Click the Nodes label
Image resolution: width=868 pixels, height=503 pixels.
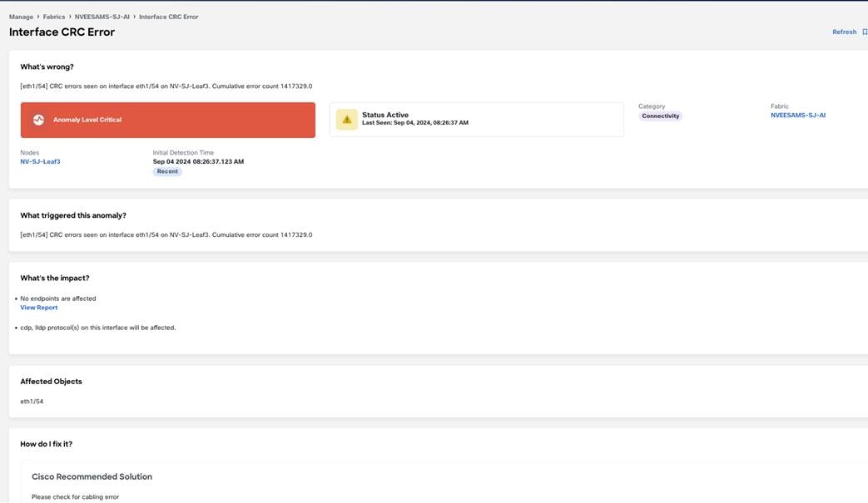(x=30, y=152)
